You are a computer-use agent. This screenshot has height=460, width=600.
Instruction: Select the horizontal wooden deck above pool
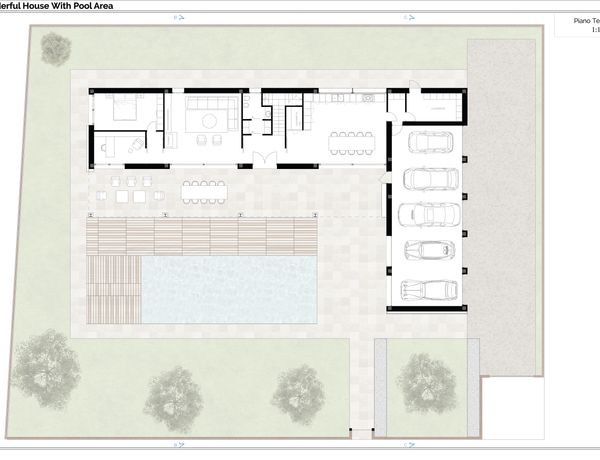click(202, 236)
